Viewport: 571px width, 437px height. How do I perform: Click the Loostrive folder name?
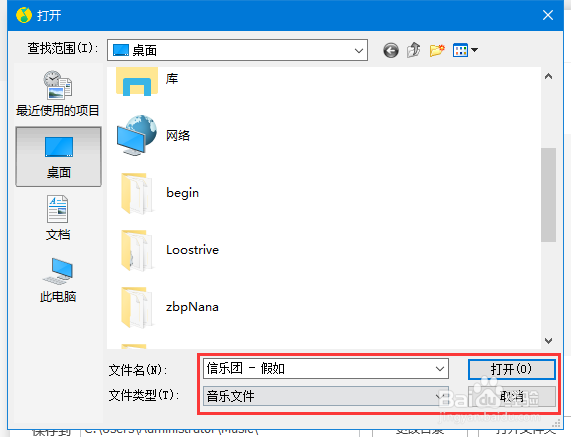pos(192,250)
